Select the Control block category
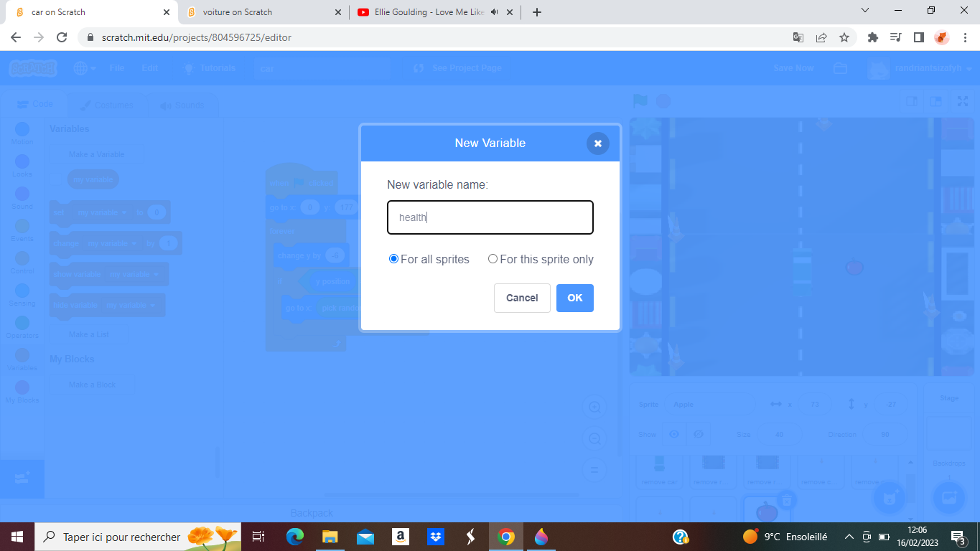 point(22,263)
